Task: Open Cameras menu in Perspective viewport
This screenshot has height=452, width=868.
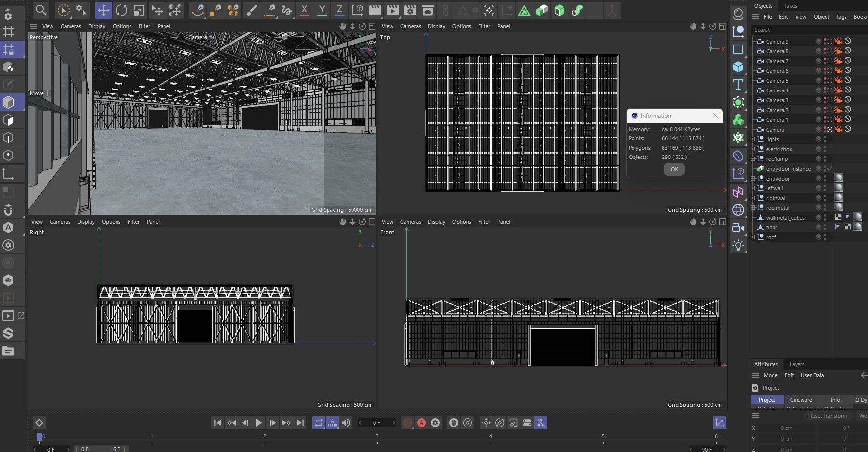Action: point(70,26)
